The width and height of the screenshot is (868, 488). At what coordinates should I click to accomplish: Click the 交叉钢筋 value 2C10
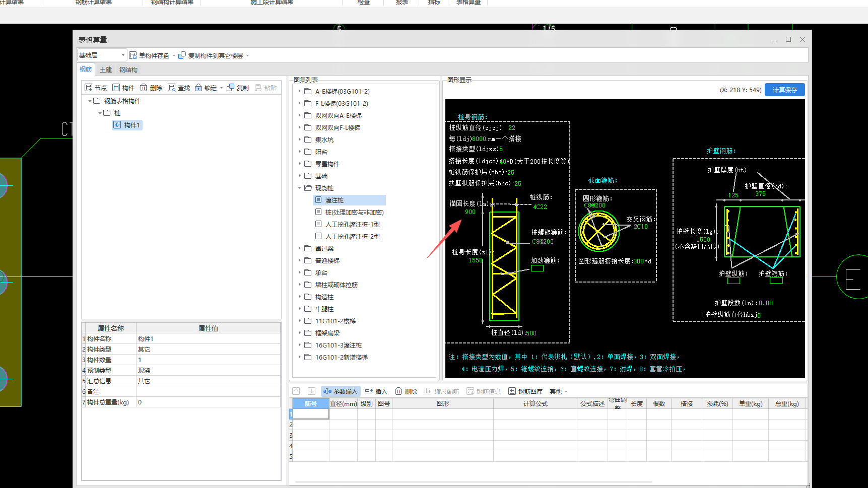point(641,227)
